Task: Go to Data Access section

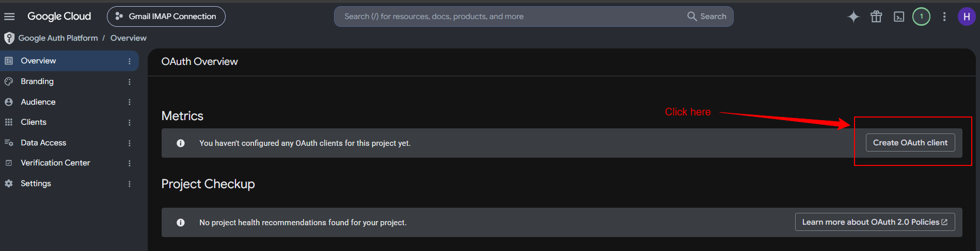Action: coord(69,143)
